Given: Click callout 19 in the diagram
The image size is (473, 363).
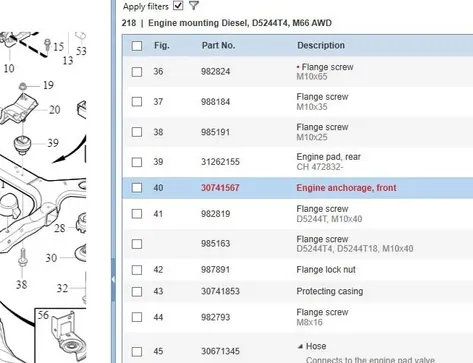Looking at the screenshot, I should (48, 85).
